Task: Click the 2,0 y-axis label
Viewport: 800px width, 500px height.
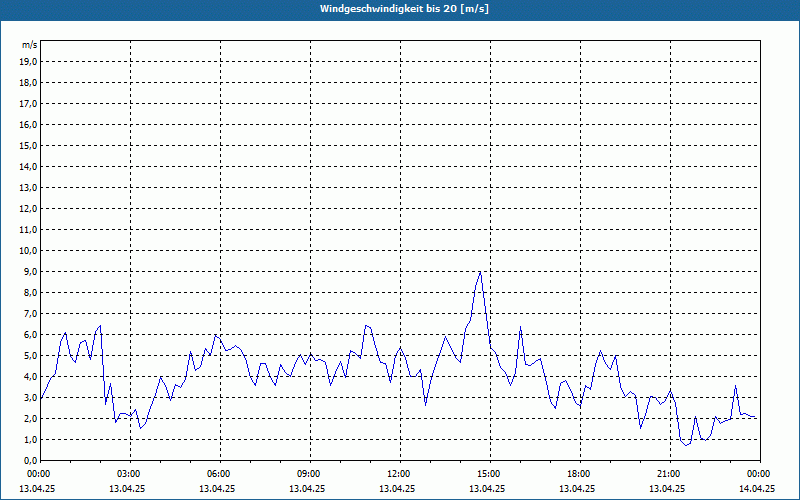Action: pos(31,418)
